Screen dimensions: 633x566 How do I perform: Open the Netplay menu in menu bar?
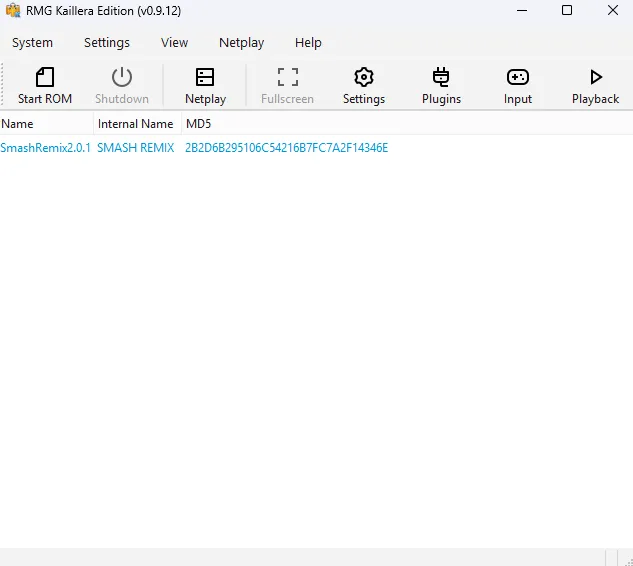tap(241, 43)
